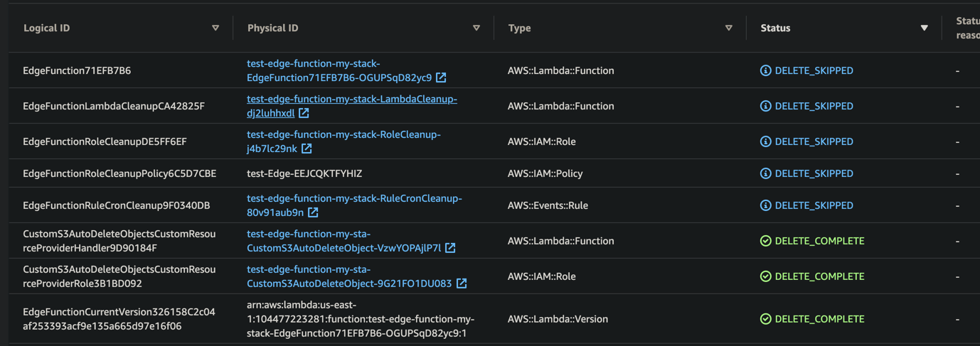Click the AWS::IAM::Policy type cell
The image size is (980, 346).
click(x=545, y=173)
